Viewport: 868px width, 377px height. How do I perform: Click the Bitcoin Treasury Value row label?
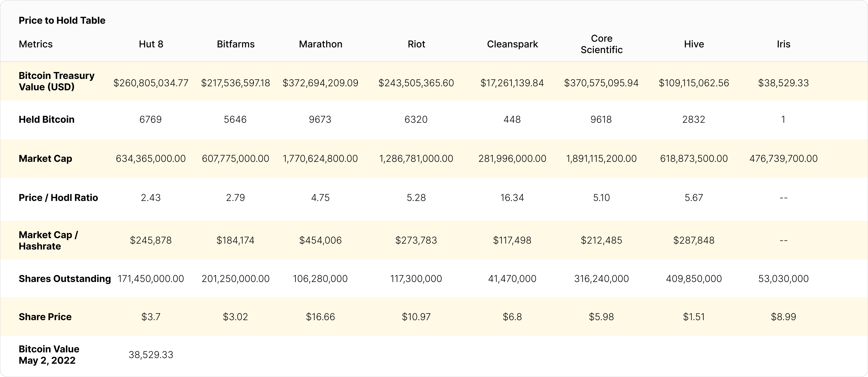(x=56, y=81)
